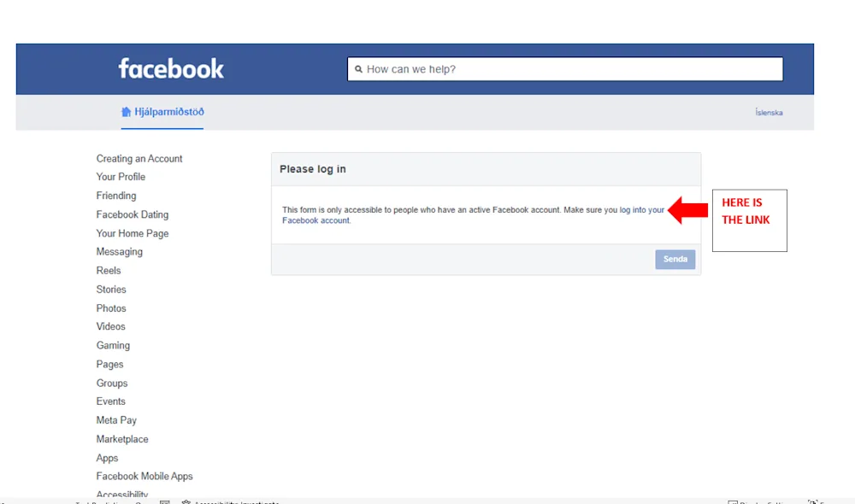
Task: Open the Messaging help topic
Action: pyautogui.click(x=120, y=252)
